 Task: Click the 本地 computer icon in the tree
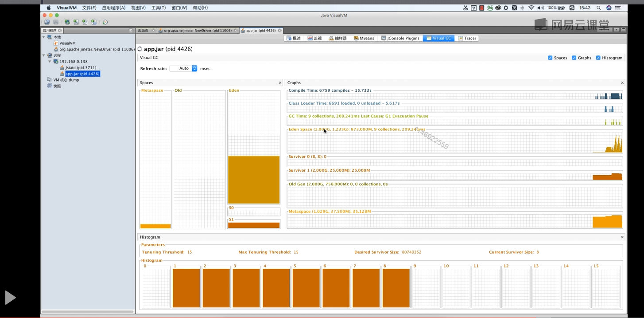coord(50,37)
